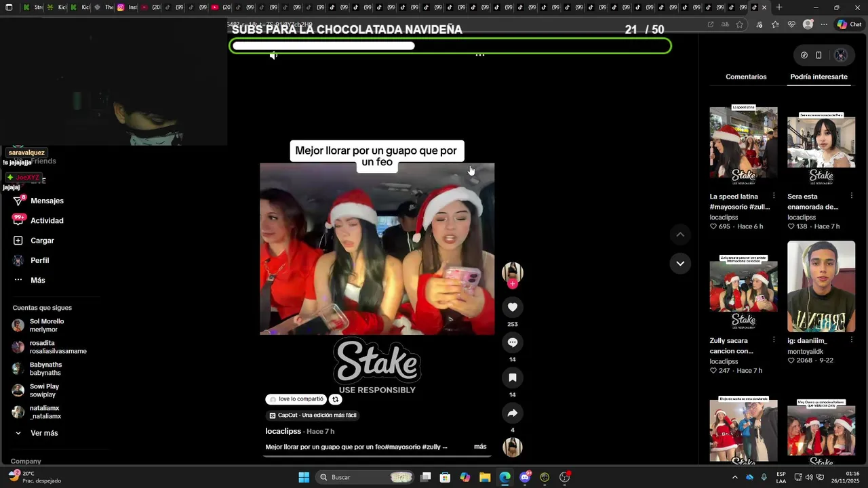Viewport: 868px width, 488px height.
Task: Open the Windows Start menu
Action: point(304,477)
